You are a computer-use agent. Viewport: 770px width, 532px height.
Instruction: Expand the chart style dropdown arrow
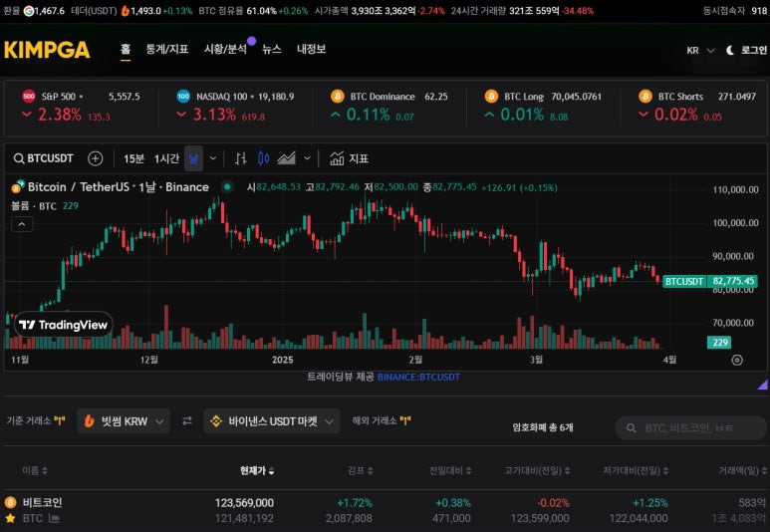(308, 158)
